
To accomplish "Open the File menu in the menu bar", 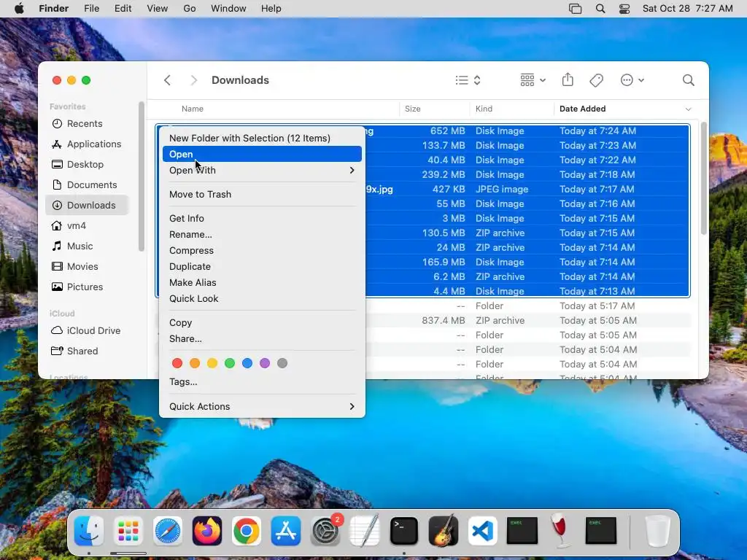I will pyautogui.click(x=91, y=9).
